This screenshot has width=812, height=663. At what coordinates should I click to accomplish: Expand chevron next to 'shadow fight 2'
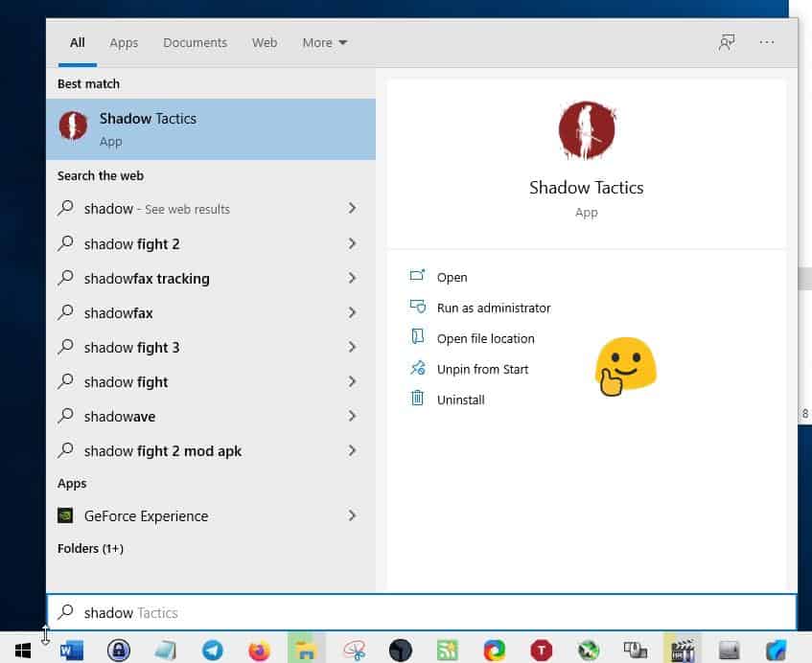point(352,243)
